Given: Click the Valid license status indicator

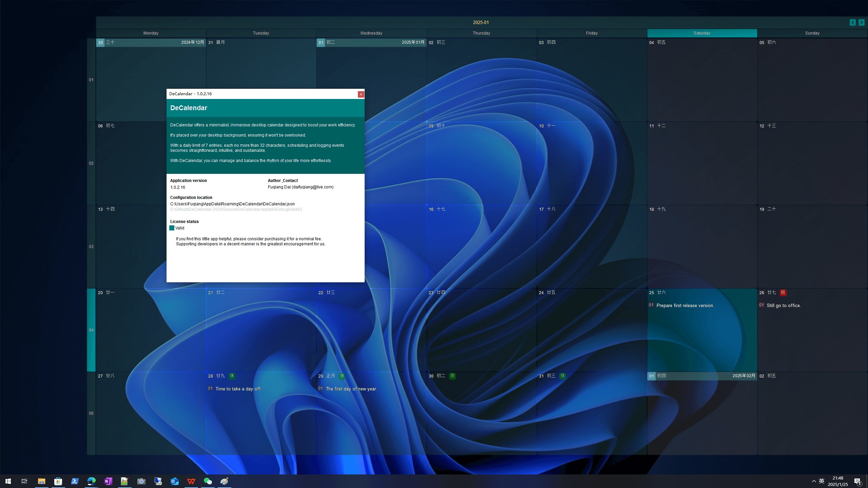Looking at the screenshot, I should [172, 228].
